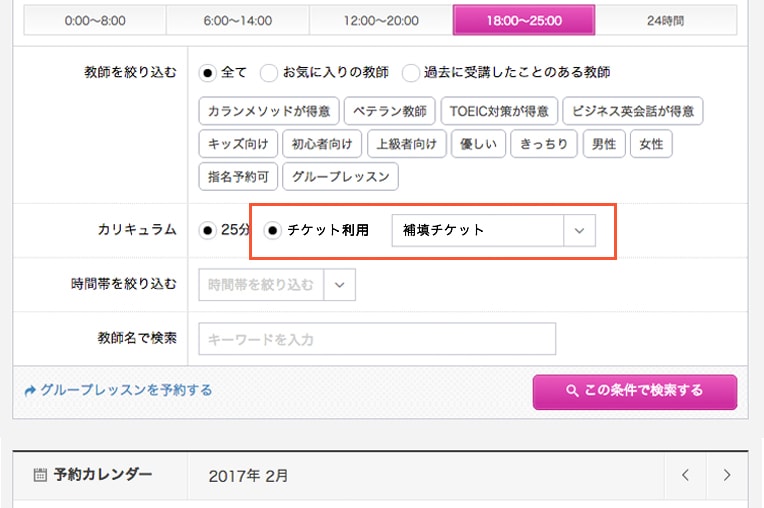The height and width of the screenshot is (508, 764).
Task: Toggle the 初心者向け filter tag
Action: (320, 144)
